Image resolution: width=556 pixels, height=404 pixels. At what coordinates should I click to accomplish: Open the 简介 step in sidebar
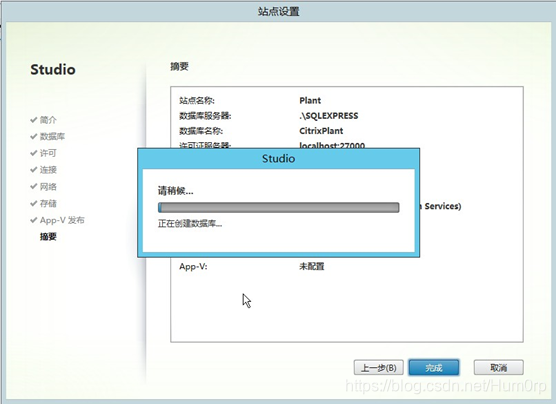tap(48, 120)
